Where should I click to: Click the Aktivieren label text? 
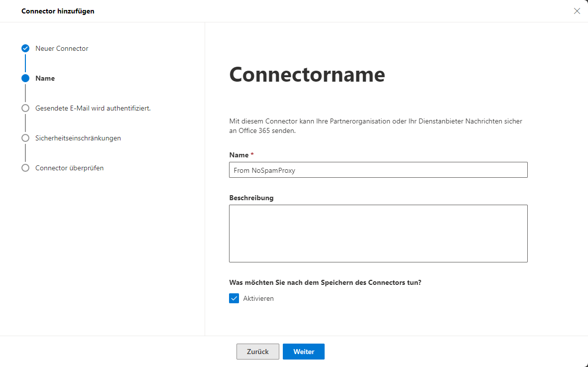[x=258, y=298]
